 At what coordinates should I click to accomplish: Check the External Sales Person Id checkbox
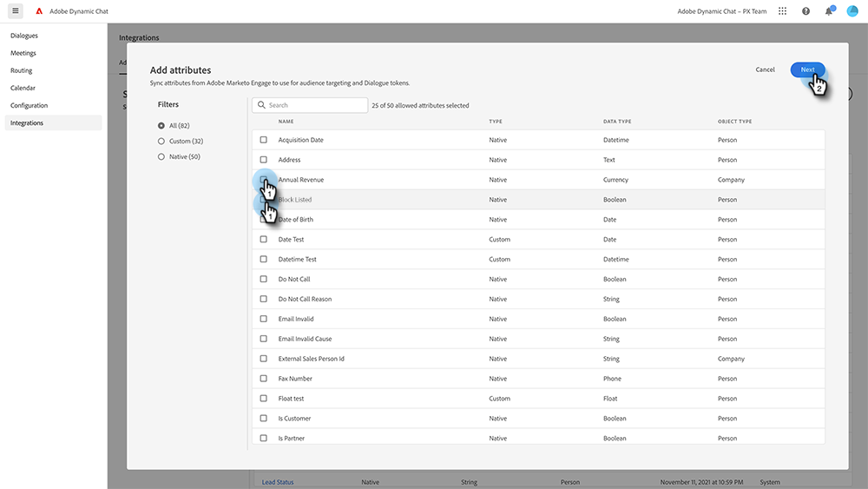pyautogui.click(x=264, y=360)
